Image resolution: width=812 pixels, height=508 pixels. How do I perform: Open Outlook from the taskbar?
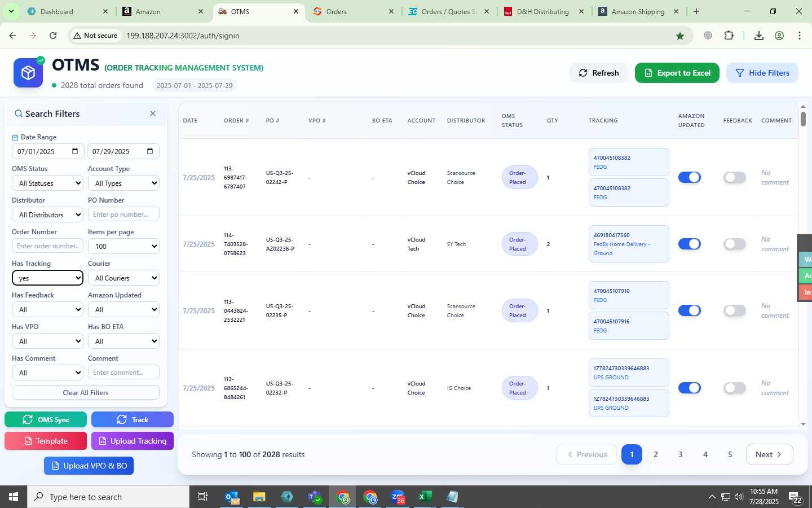[232, 497]
